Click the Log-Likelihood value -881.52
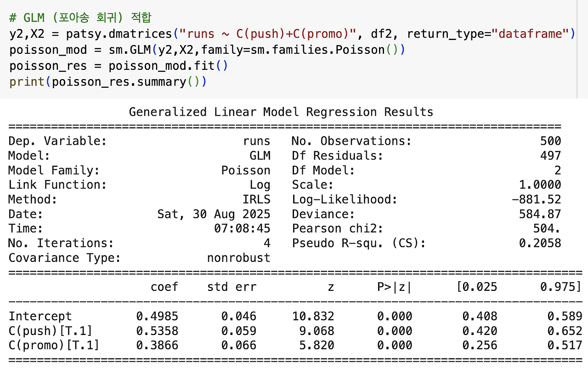Image resolution: width=588 pixels, height=369 pixels. coord(536,199)
